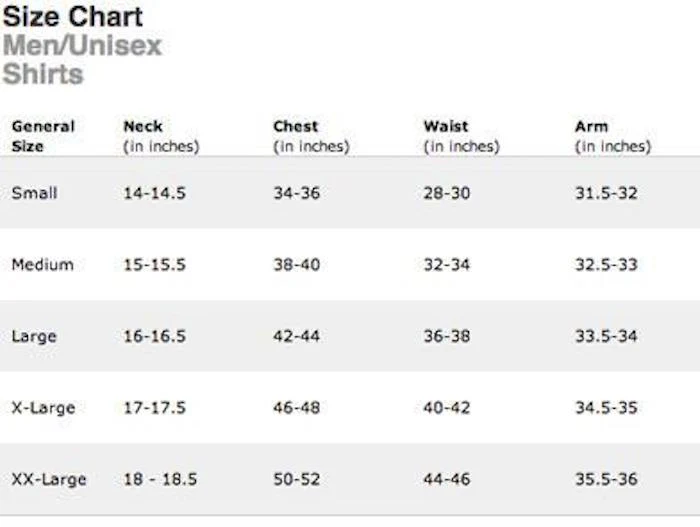Select the X-Large row label
The image size is (700, 527).
[x=43, y=408]
